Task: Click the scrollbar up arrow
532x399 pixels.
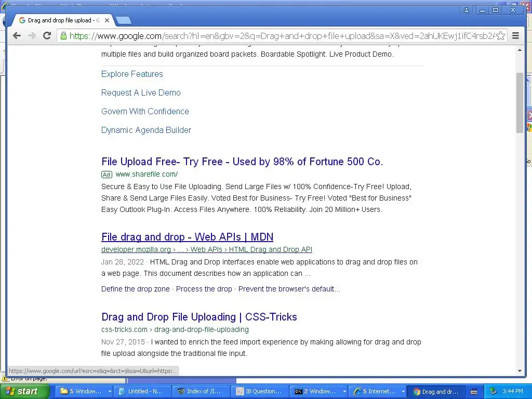Action: (520, 50)
